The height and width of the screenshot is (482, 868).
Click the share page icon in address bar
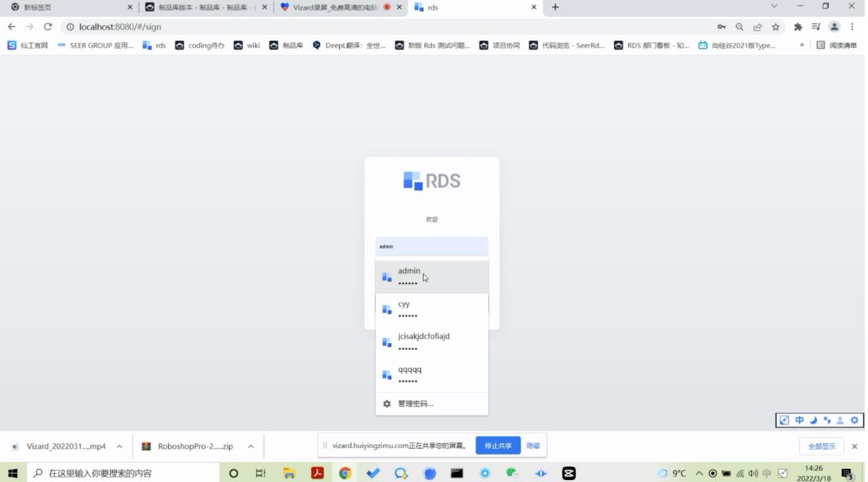(757, 27)
